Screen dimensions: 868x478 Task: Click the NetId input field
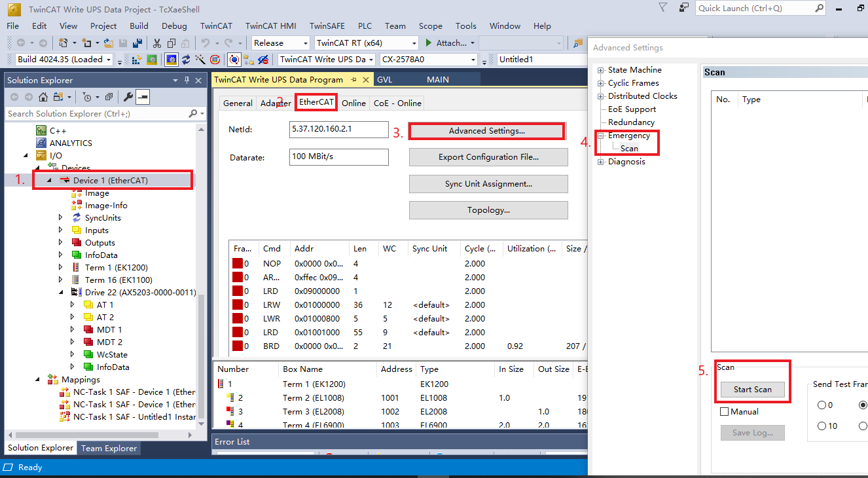pos(339,130)
